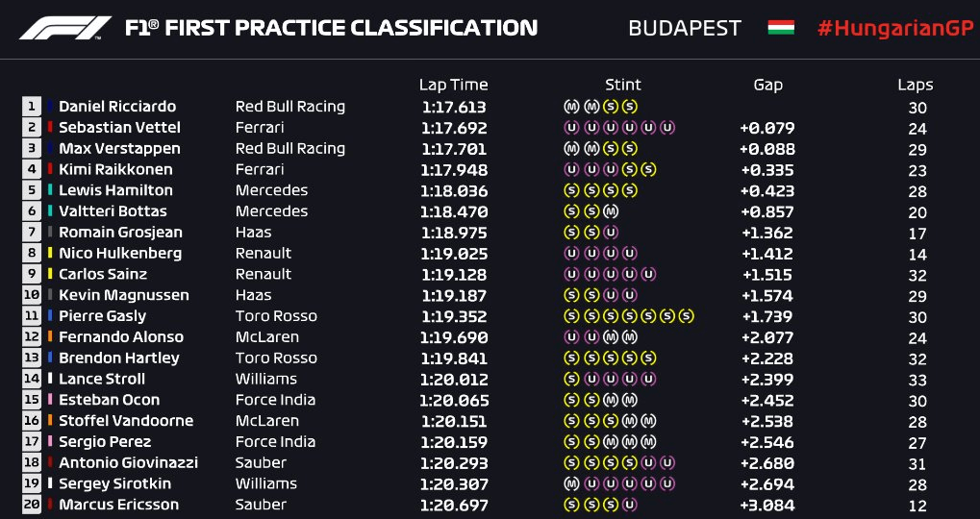Click the F1 logo in the header

(x=65, y=28)
